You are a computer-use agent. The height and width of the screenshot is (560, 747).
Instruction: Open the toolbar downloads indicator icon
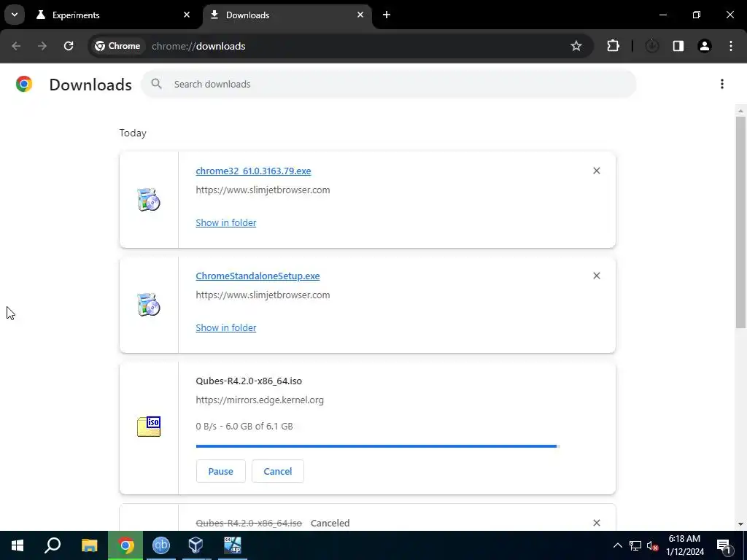click(651, 46)
